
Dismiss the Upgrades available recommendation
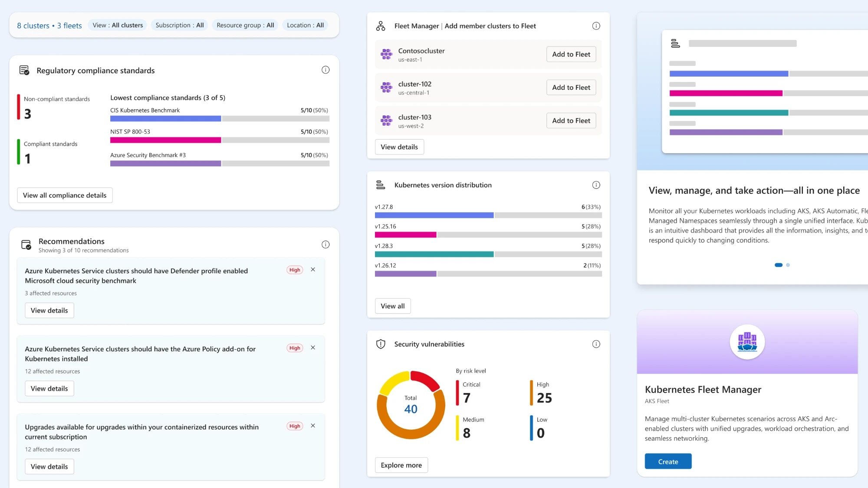pyautogui.click(x=313, y=426)
